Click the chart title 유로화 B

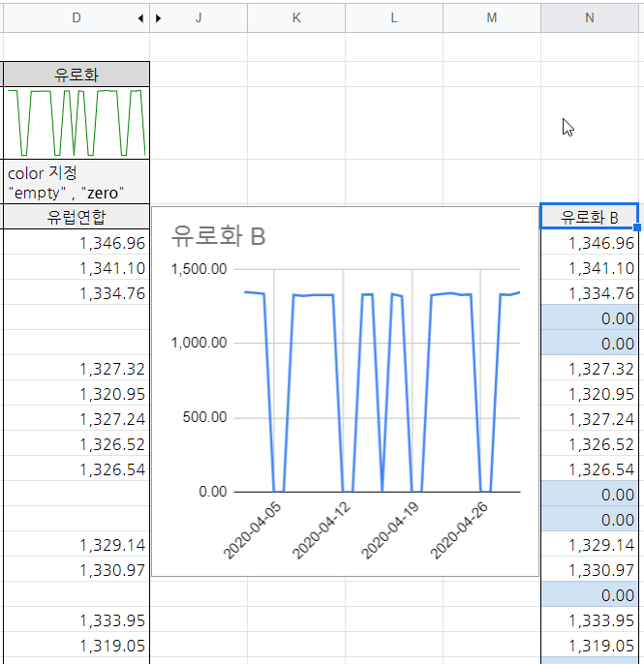click(x=218, y=234)
